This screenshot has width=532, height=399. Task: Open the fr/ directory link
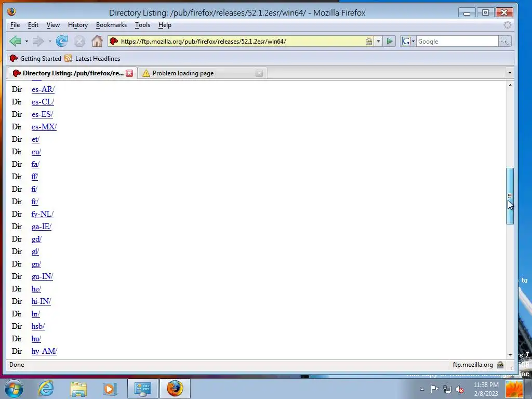tap(35, 202)
